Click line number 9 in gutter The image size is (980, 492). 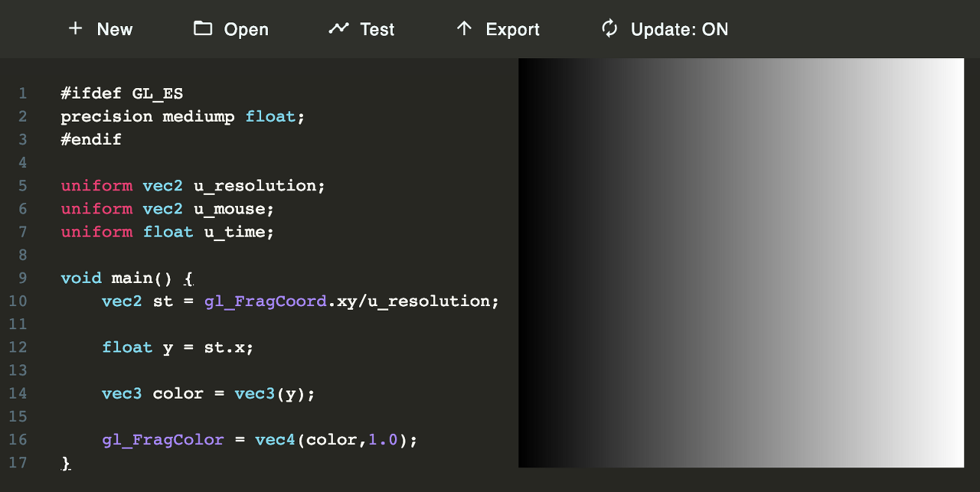coord(21,278)
